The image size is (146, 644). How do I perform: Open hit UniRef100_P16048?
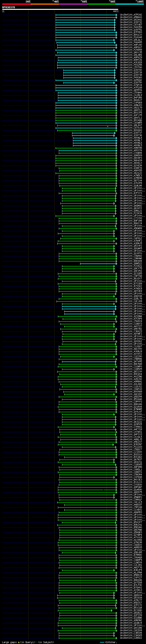tap(131, 37)
